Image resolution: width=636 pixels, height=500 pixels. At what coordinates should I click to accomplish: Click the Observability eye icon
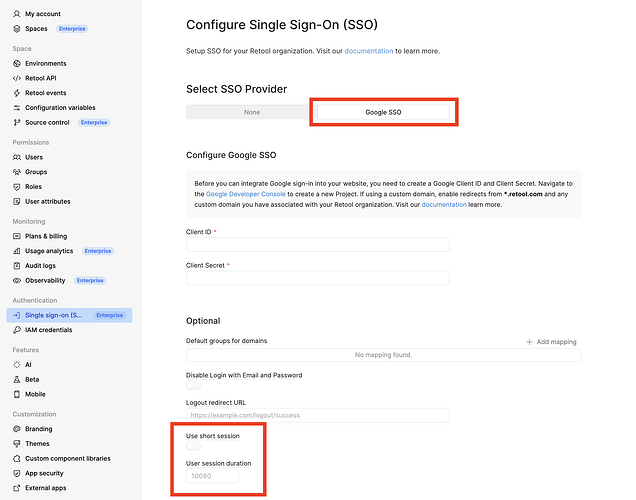tap(17, 281)
